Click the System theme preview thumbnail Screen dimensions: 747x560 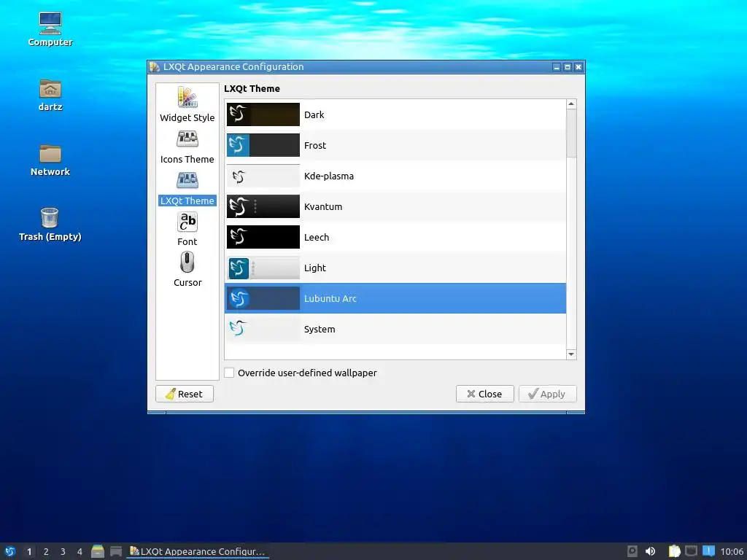263,329
